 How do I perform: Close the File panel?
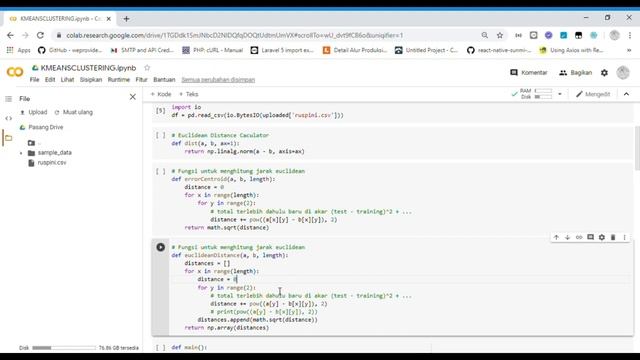pos(133,97)
